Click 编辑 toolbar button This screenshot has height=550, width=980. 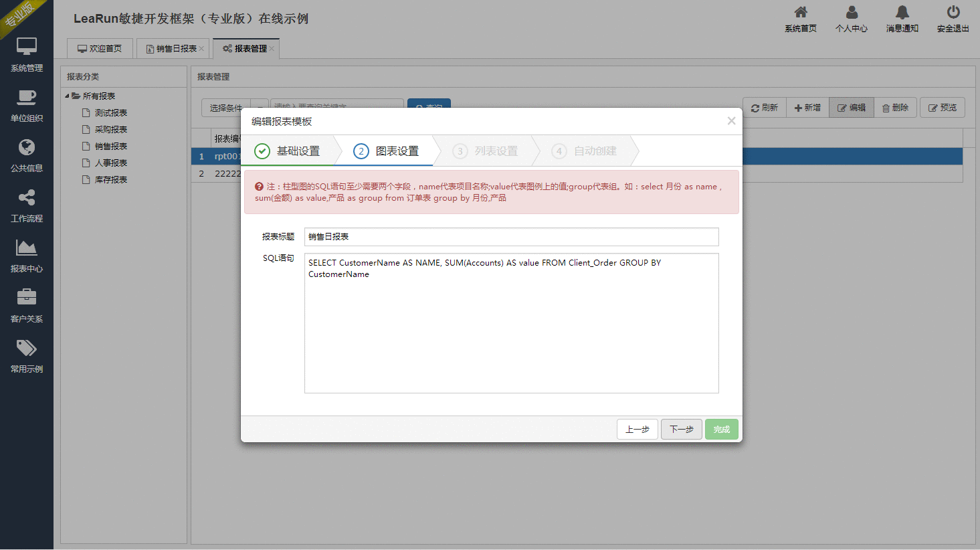click(852, 108)
